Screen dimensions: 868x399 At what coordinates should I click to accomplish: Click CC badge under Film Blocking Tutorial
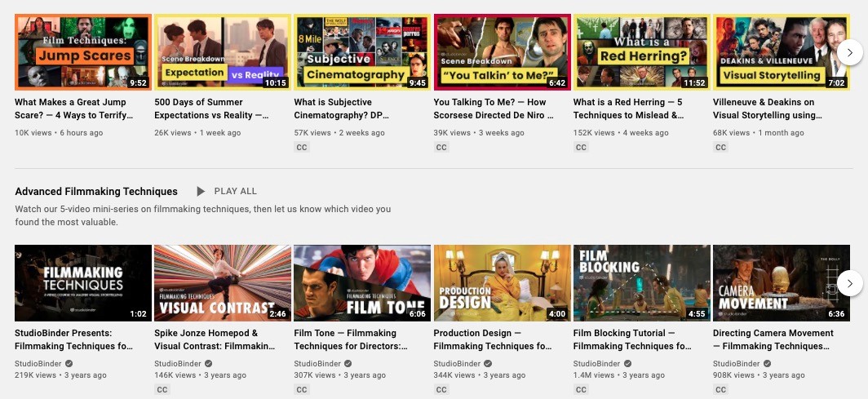pyautogui.click(x=581, y=389)
